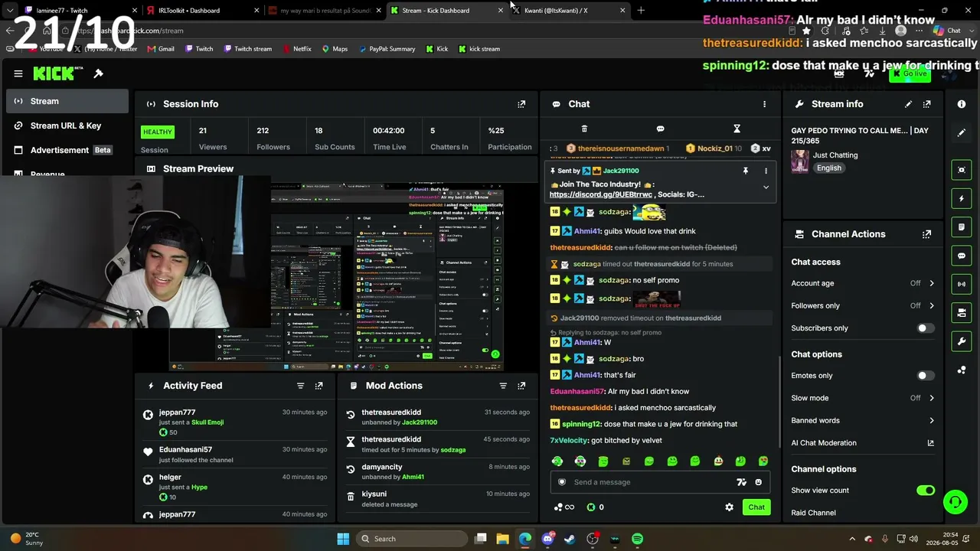
Task: Click the green headset support button
Action: [x=955, y=502]
